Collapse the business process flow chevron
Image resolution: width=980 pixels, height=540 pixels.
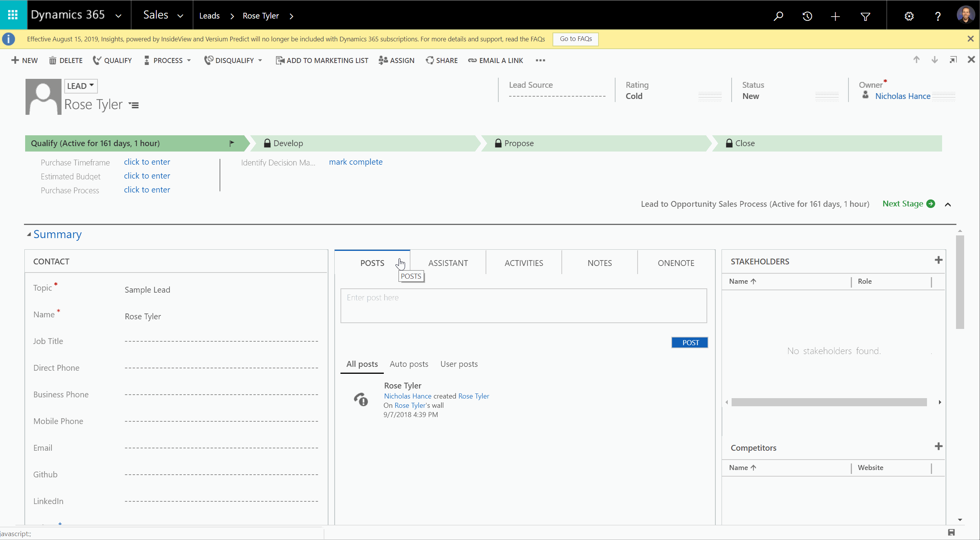pyautogui.click(x=948, y=204)
